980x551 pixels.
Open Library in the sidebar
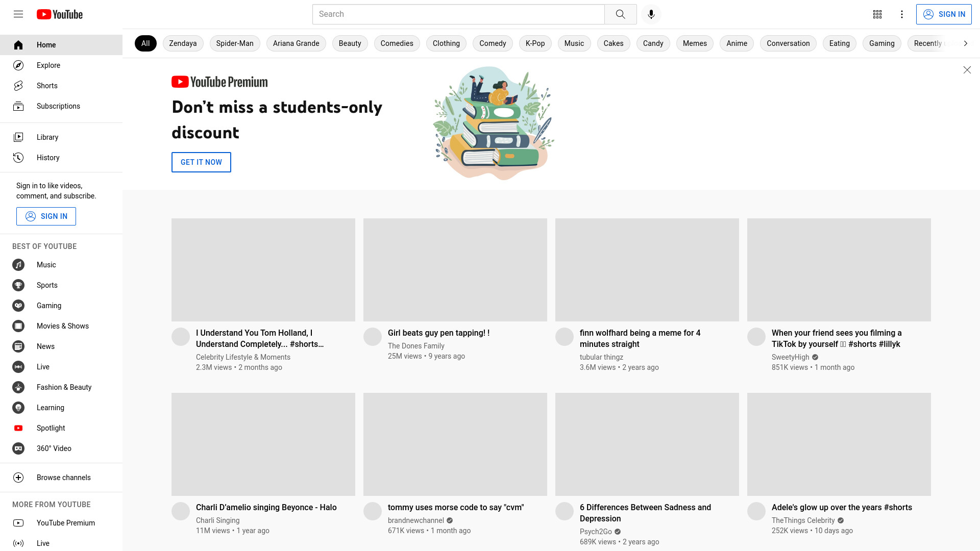pos(61,137)
